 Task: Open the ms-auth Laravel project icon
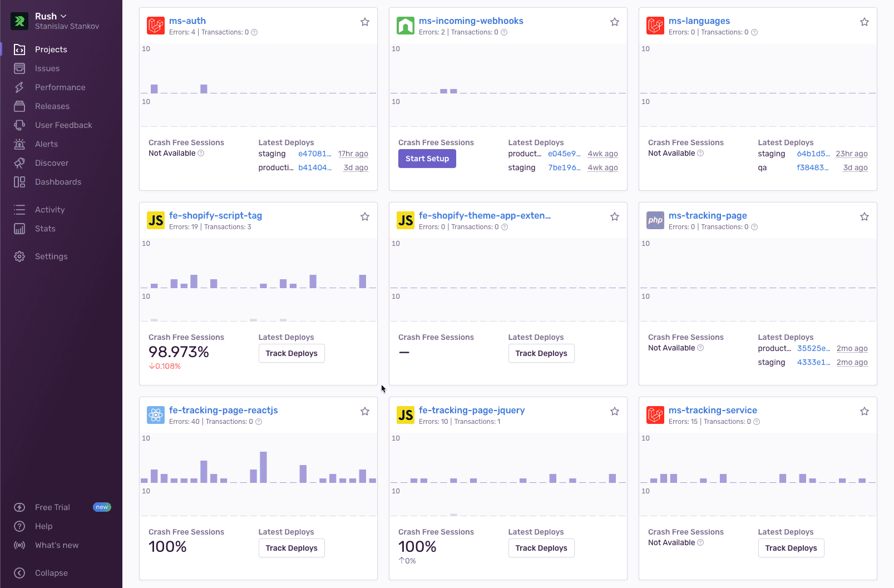pos(156,26)
